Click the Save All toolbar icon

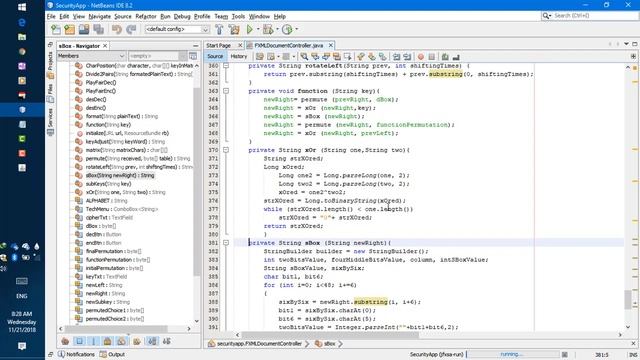98,29
